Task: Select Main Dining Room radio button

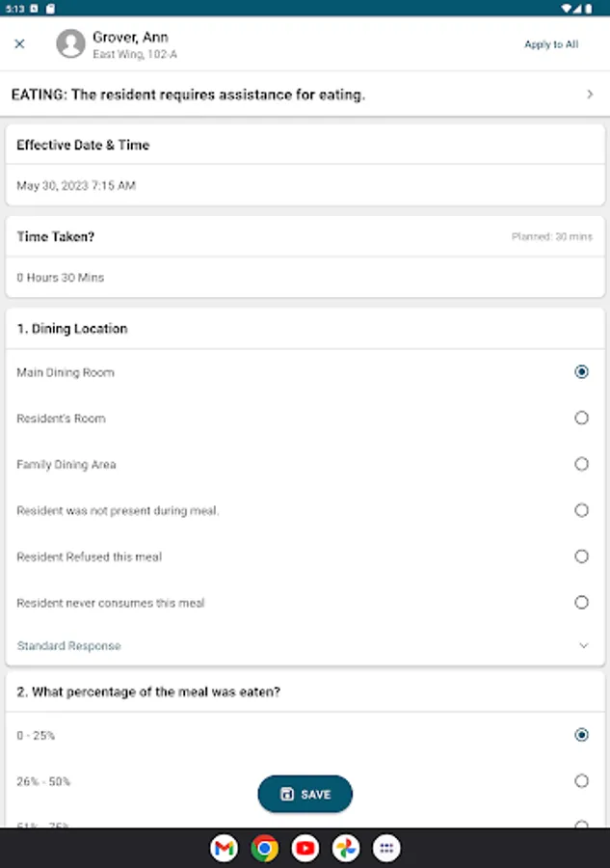Action: coord(581,371)
